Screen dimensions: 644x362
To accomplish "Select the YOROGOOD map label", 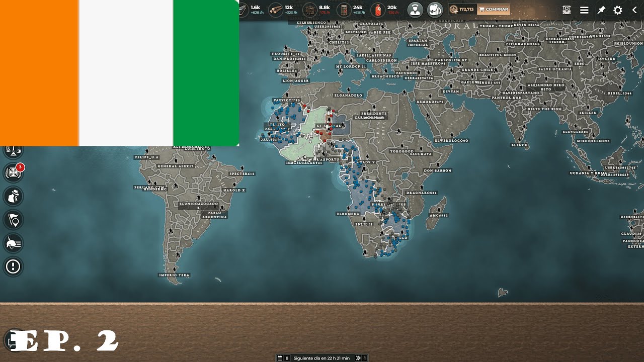I will point(402,151).
